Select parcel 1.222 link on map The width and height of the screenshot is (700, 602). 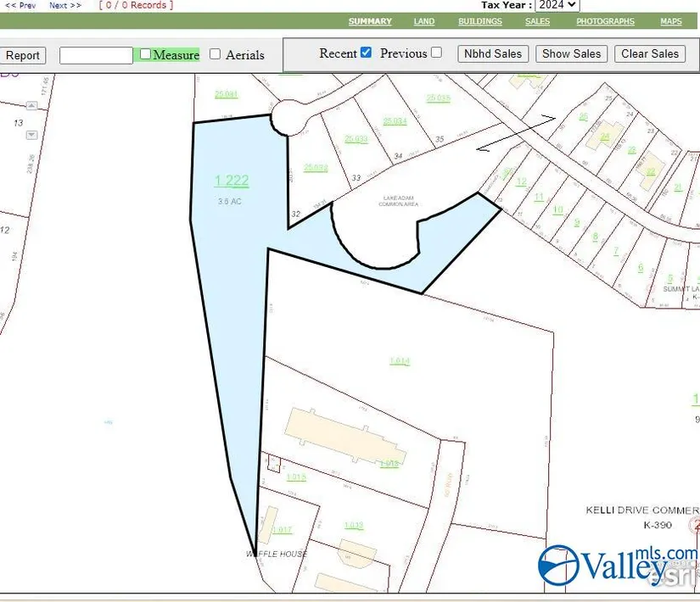(232, 180)
